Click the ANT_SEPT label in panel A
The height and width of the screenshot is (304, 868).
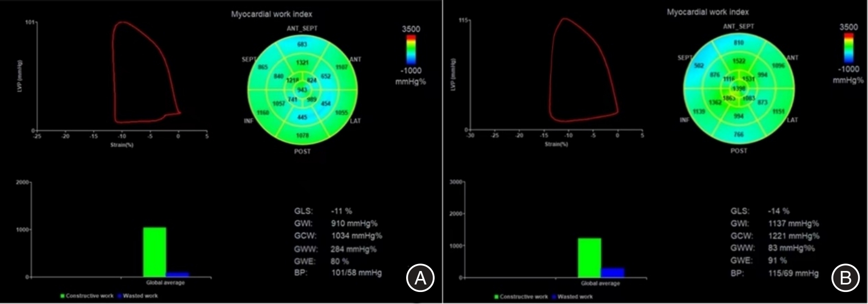tap(302, 29)
